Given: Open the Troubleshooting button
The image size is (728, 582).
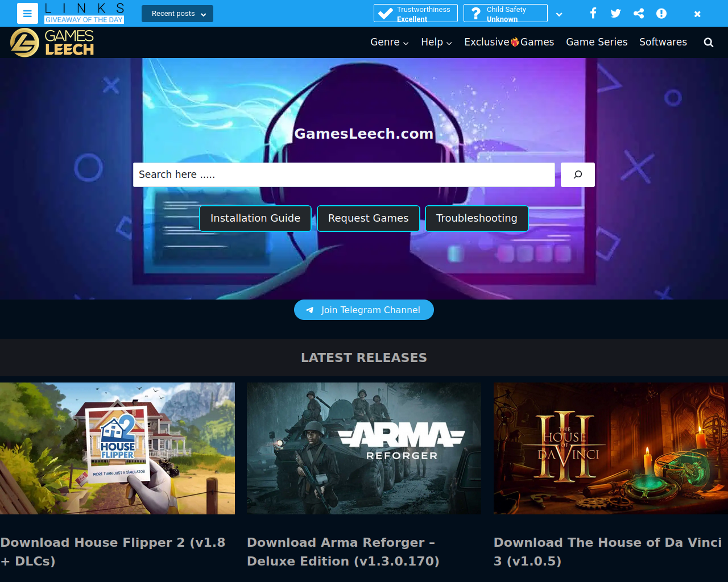Looking at the screenshot, I should point(477,218).
